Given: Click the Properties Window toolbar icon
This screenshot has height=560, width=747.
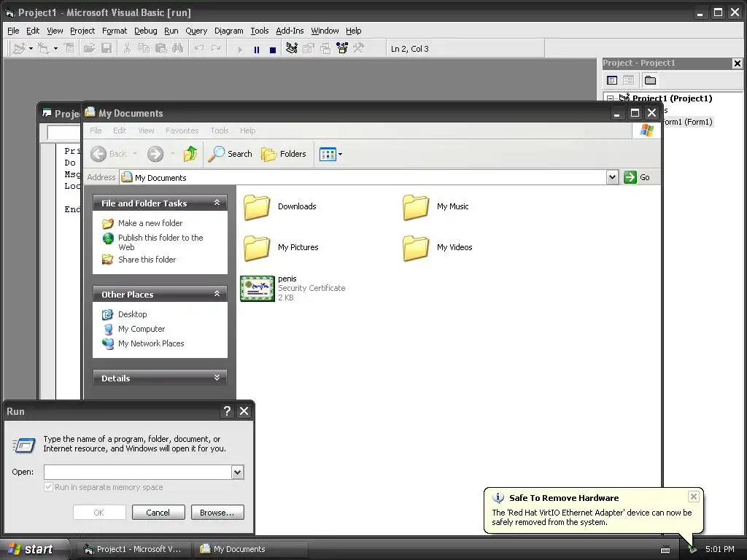Looking at the screenshot, I should point(309,48).
